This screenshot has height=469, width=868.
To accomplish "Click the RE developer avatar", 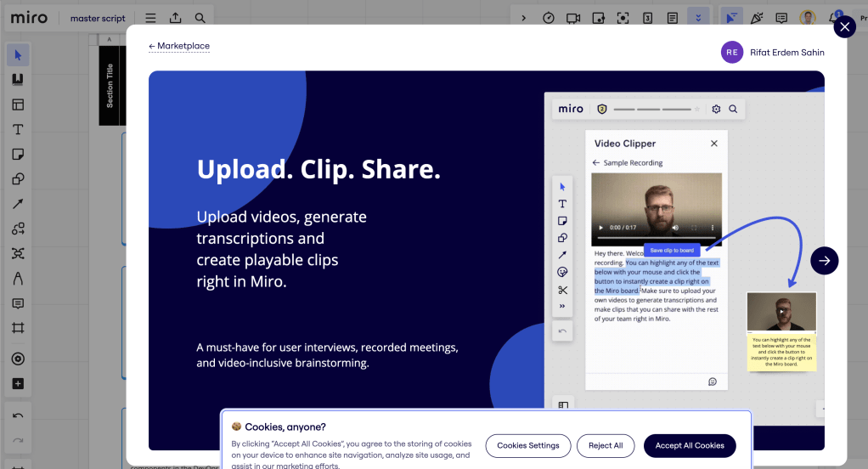I will pyautogui.click(x=732, y=53).
